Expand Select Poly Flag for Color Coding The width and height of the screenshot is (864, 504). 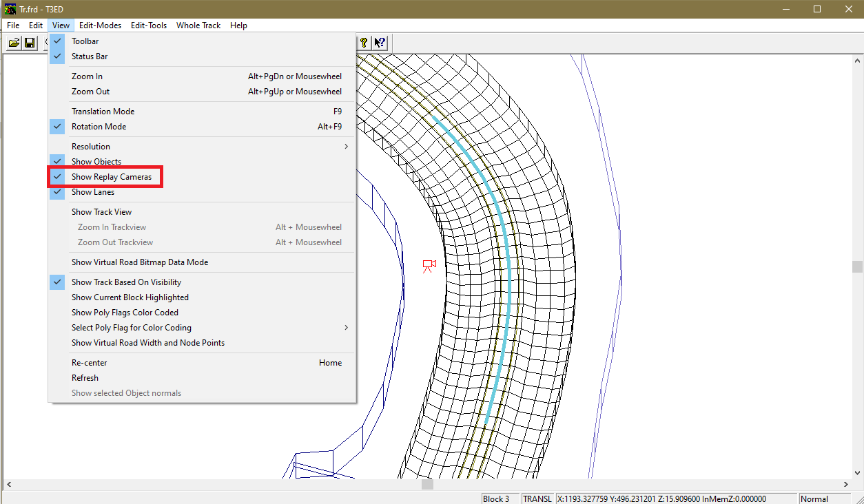click(x=202, y=328)
